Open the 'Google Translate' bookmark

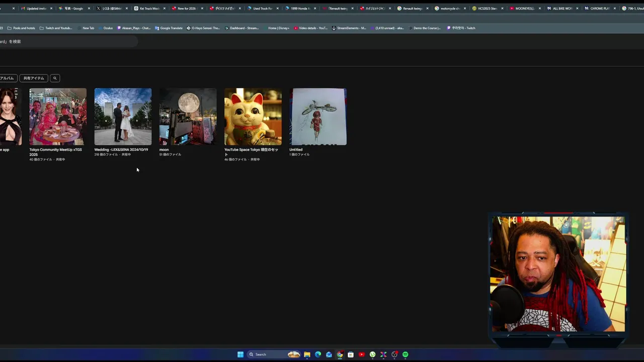(169, 28)
